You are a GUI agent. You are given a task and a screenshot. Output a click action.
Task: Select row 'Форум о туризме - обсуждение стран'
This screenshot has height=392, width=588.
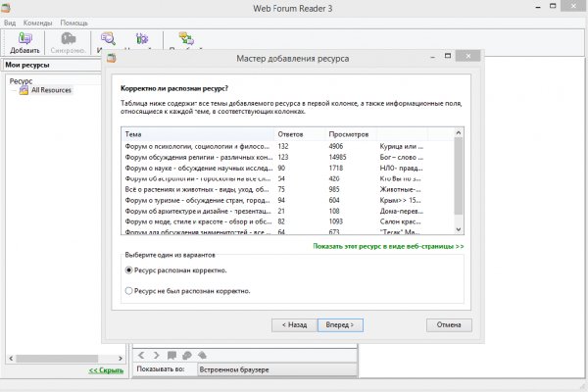[287, 200]
